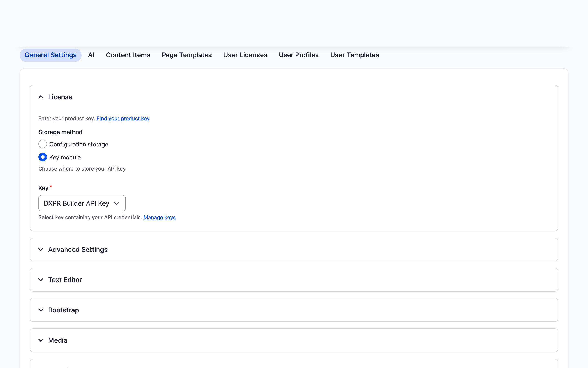This screenshot has width=588, height=368.
Task: Expand the Bootstrap section title
Action: pyautogui.click(x=63, y=310)
